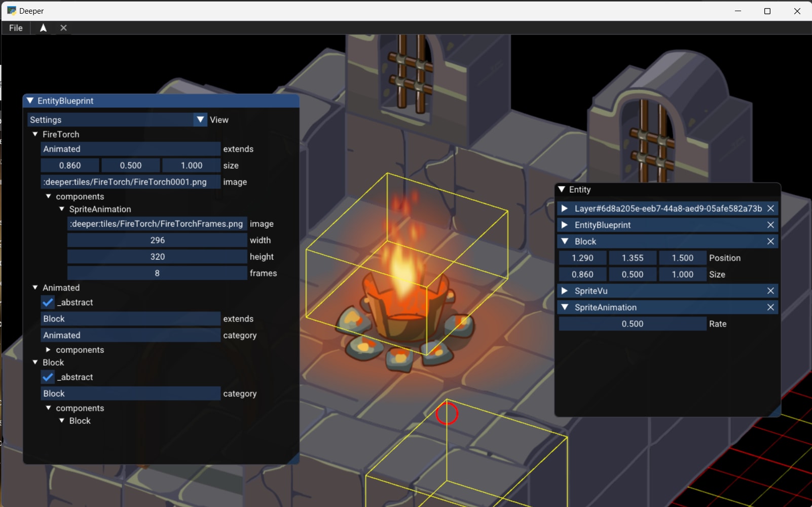Delete the SpriteAnimation component with its X icon
Image resolution: width=812 pixels, height=507 pixels.
771,307
